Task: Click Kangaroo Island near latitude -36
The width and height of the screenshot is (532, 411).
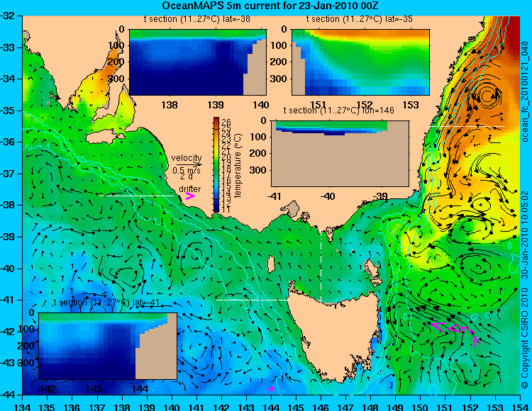Action: click(104, 137)
